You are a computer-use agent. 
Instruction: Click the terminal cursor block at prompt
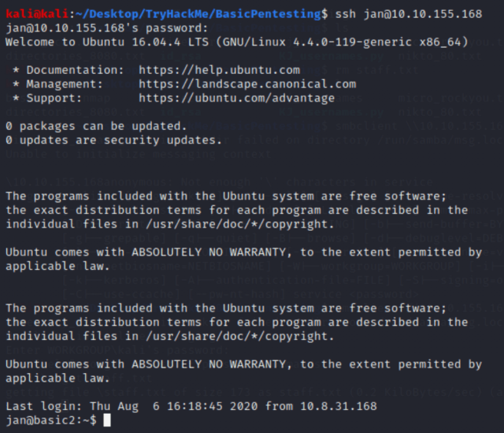(107, 420)
